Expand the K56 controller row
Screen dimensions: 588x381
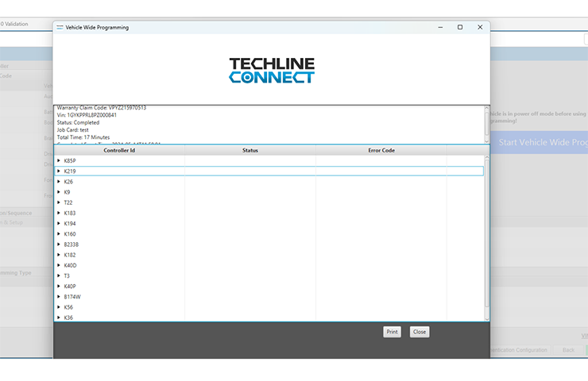click(x=59, y=307)
